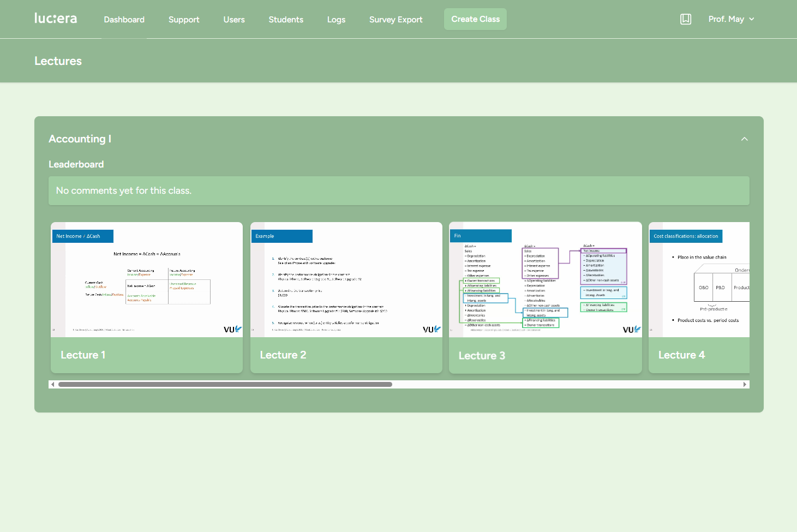Click the horizontal lecture scrollbar thumb
Viewport: 797px width, 532px height.
225,385
